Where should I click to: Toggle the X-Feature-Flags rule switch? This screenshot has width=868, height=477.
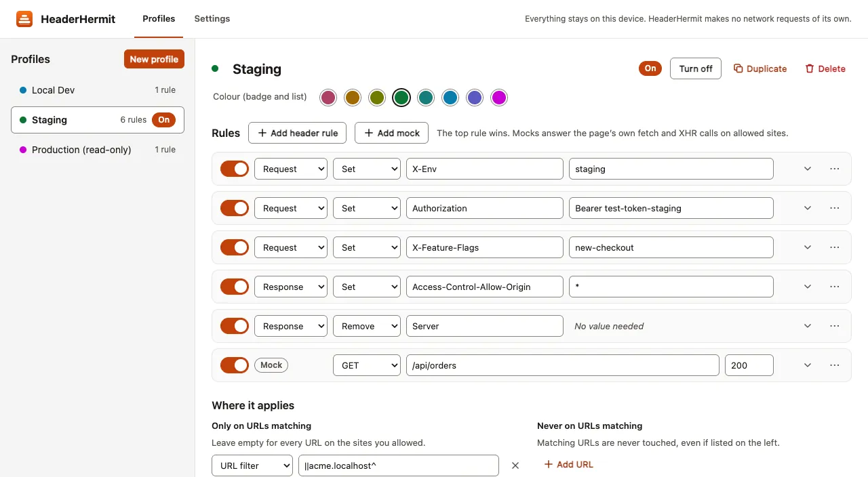click(x=235, y=247)
